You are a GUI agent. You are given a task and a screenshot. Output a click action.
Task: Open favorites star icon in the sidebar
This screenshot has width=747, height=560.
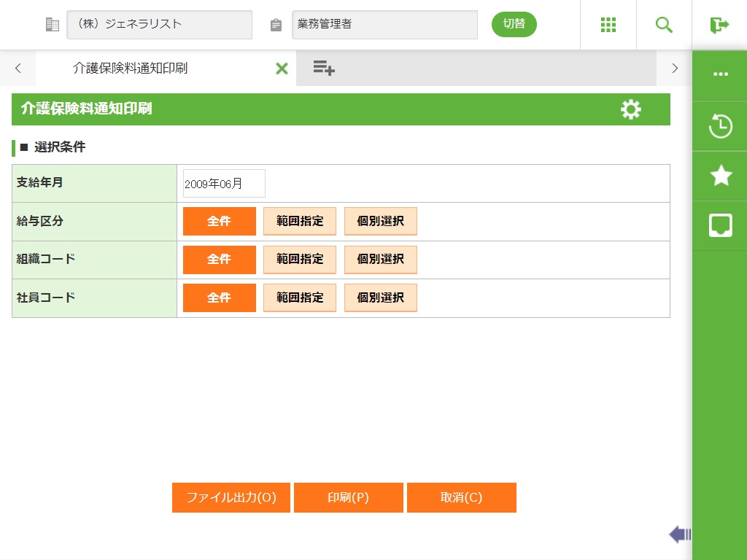point(721,176)
